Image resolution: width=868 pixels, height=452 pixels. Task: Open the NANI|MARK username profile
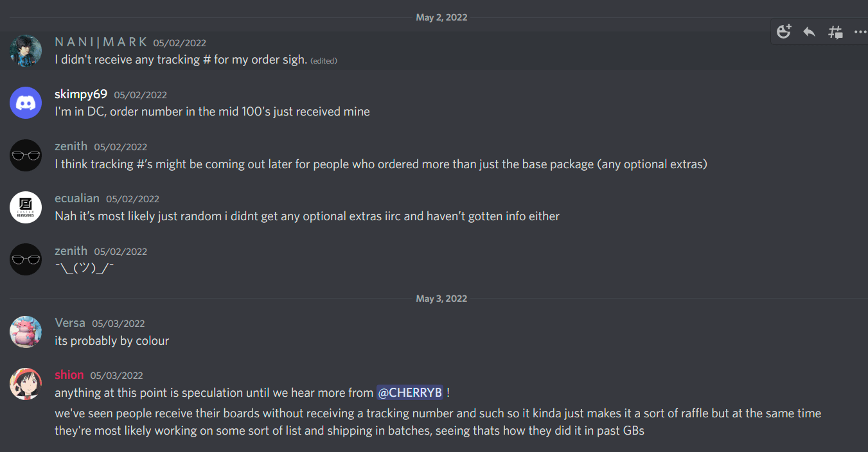click(x=101, y=42)
